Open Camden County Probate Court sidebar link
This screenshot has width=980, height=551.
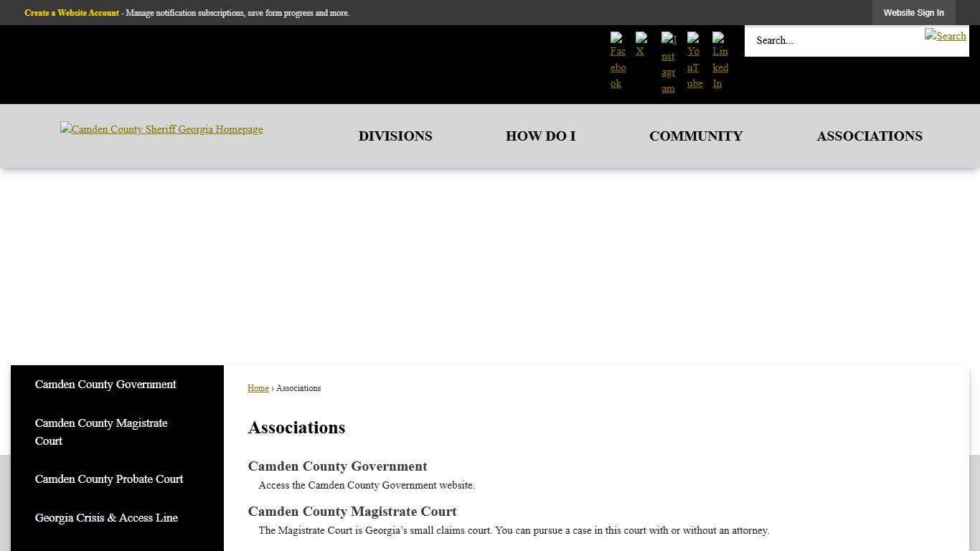(x=109, y=479)
